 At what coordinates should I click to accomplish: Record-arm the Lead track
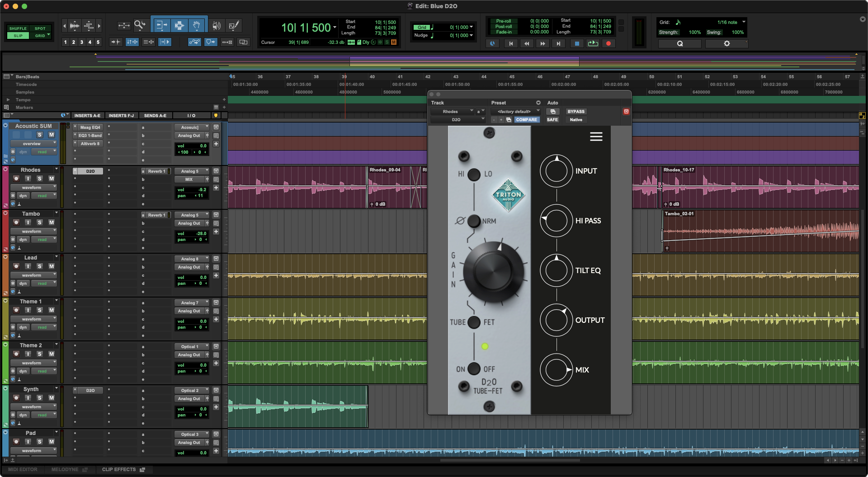coord(16,266)
